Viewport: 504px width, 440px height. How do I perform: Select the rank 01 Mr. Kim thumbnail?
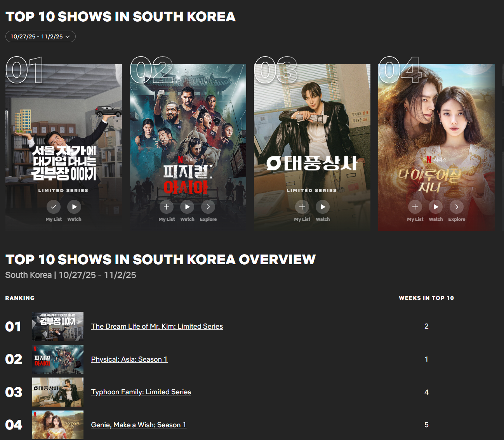tap(58, 326)
